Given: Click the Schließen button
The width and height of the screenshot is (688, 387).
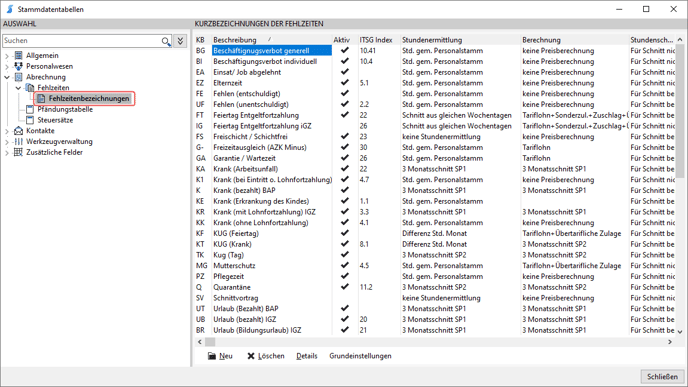Looking at the screenshot, I should 662,376.
